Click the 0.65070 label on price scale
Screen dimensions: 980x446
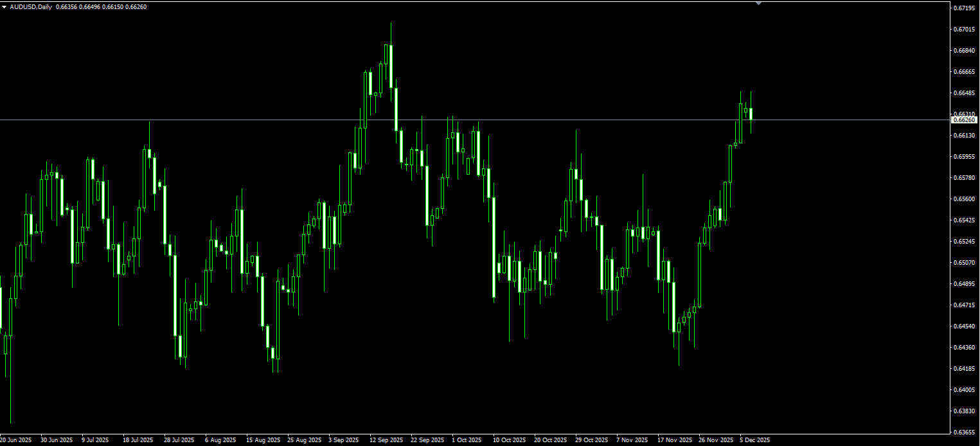pos(964,263)
